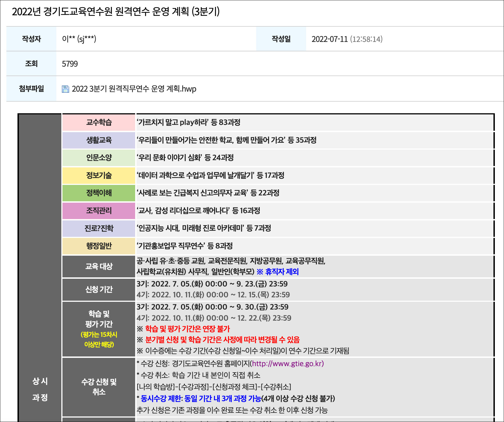The width and height of the screenshot is (504, 422).
Task: Click the pink '교수학습' category cell
Action: pos(99,122)
